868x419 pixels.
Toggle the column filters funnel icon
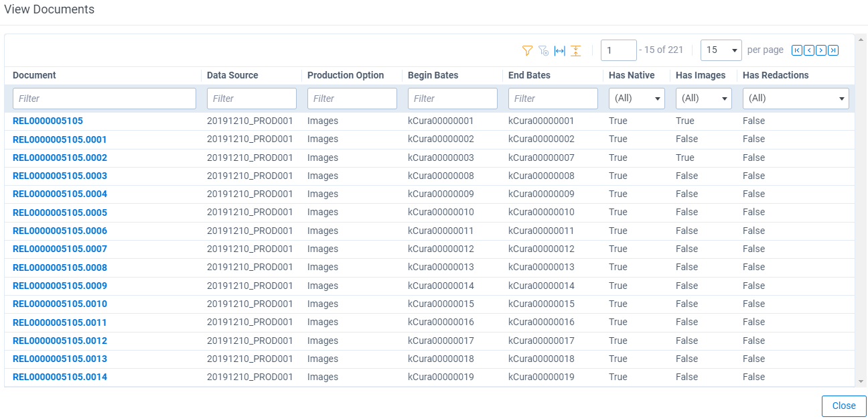click(527, 50)
